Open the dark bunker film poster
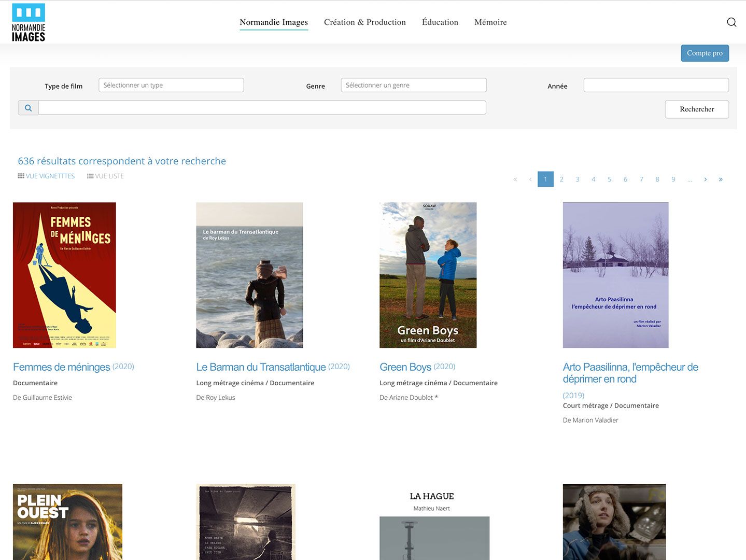This screenshot has width=746, height=560. (246, 522)
